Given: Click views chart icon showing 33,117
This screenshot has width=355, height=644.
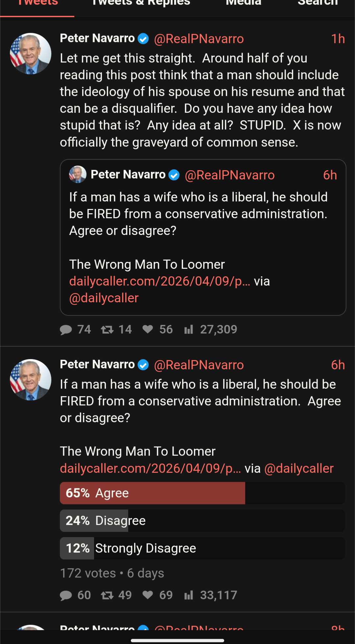Looking at the screenshot, I should [x=189, y=595].
